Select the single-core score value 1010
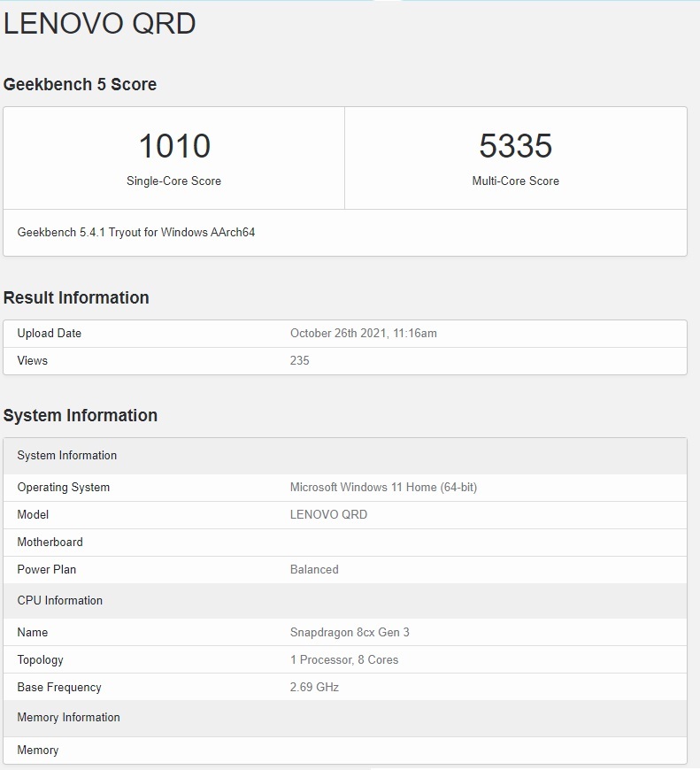Viewport: 700px width, 770px height. pos(174,146)
